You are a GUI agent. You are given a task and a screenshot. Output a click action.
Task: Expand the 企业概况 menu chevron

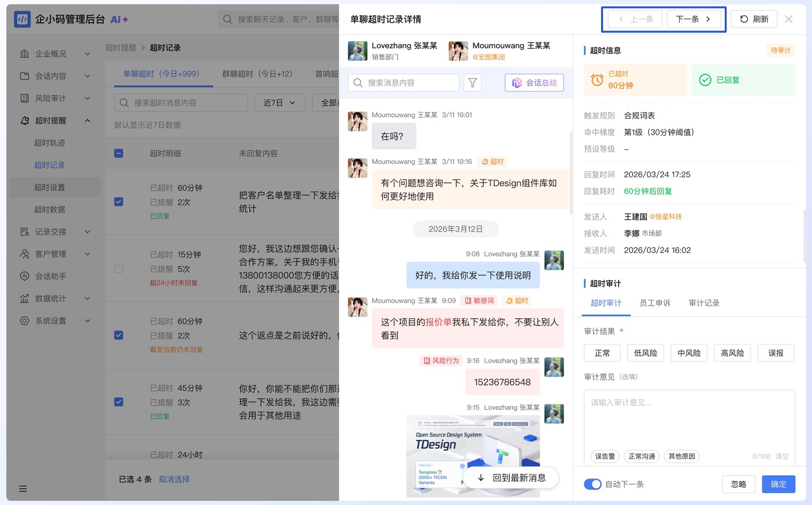tap(88, 54)
